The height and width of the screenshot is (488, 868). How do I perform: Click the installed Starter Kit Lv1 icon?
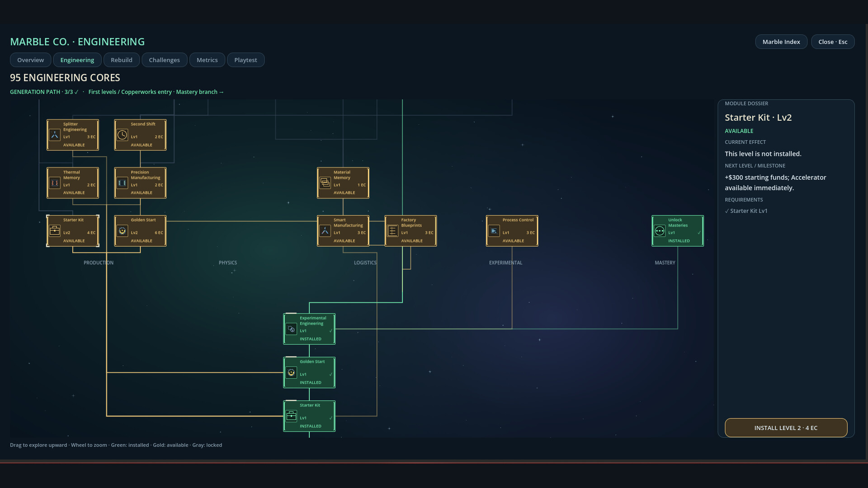tap(291, 416)
